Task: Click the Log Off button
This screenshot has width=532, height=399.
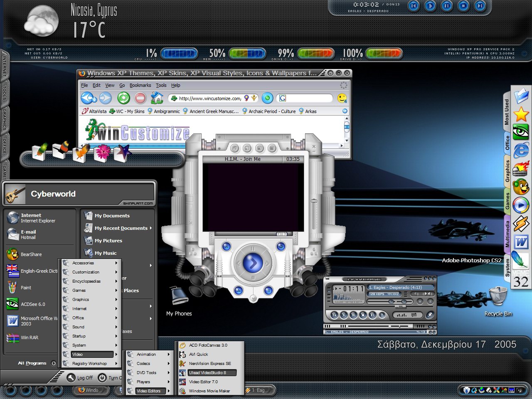Action: click(80, 377)
